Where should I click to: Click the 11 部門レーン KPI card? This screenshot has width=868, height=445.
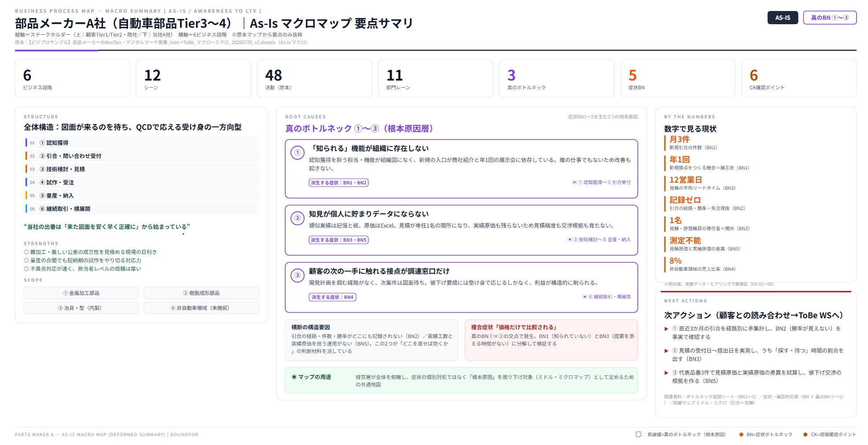[435, 78]
